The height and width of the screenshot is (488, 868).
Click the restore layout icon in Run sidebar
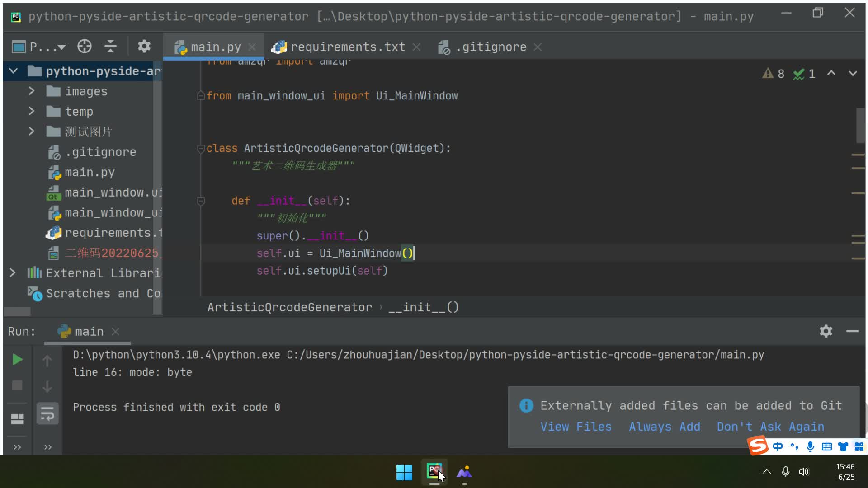tap(17, 419)
